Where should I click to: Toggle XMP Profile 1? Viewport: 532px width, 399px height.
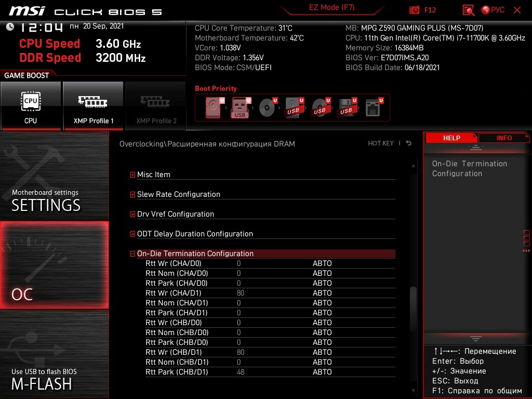(x=93, y=106)
